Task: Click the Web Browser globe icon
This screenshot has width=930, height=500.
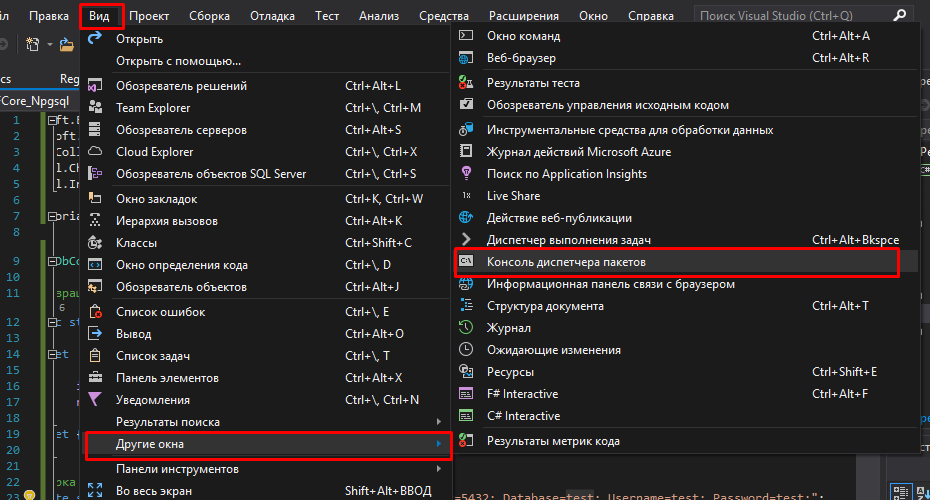Action: (x=466, y=58)
